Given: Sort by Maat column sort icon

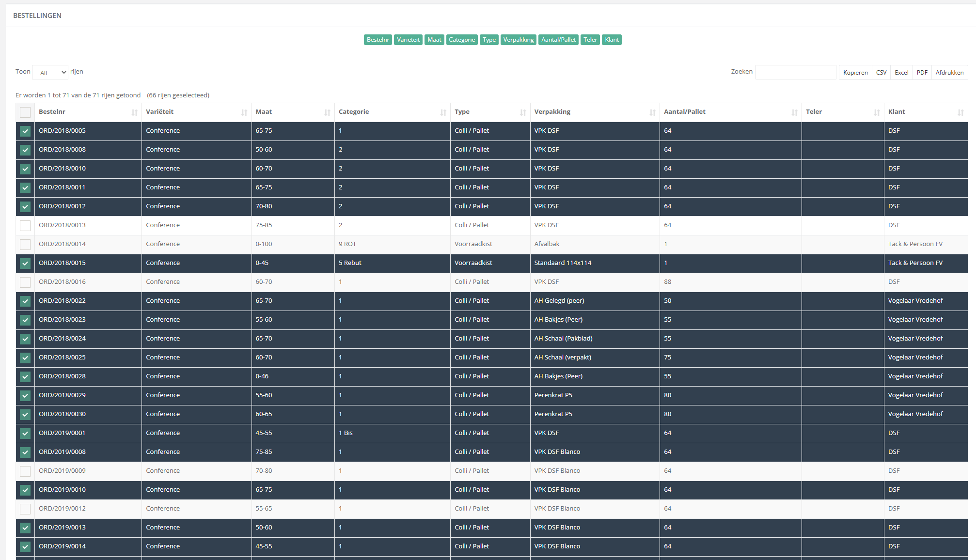Looking at the screenshot, I should point(327,112).
